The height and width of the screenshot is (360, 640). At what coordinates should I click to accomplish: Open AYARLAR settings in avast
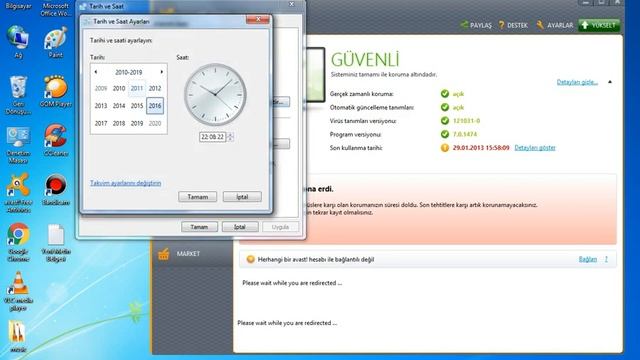555,25
